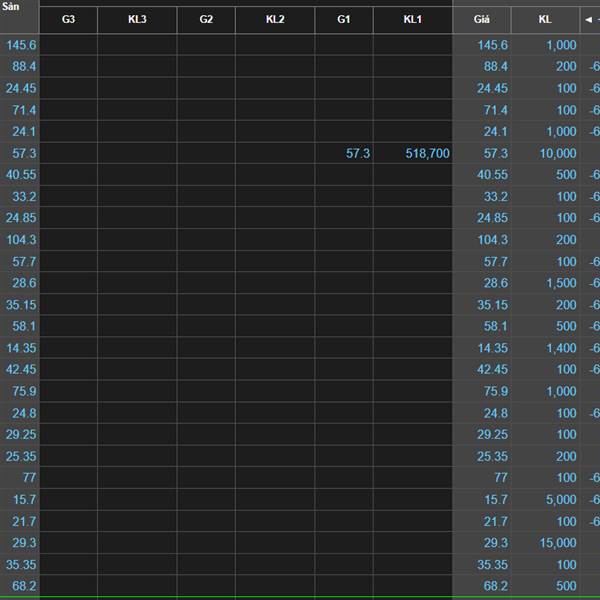The height and width of the screenshot is (600, 600).
Task: Select KL 500 in the 58.1 row
Action: (566, 326)
